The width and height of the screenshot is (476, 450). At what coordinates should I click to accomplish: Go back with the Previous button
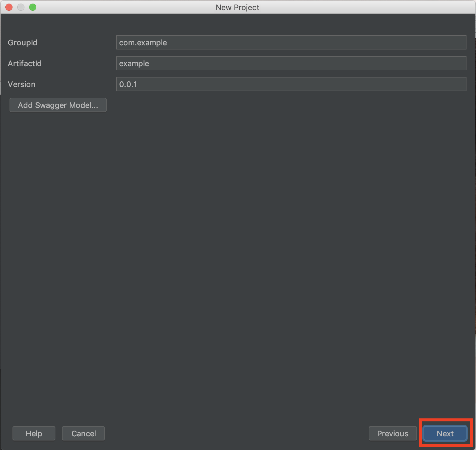pyautogui.click(x=393, y=433)
